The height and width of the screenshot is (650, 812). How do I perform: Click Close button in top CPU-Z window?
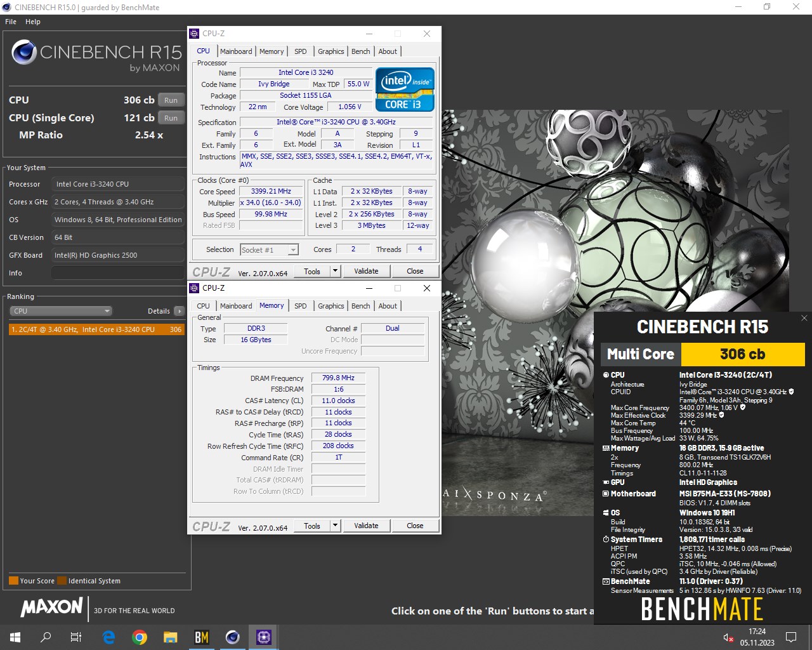pyautogui.click(x=415, y=271)
